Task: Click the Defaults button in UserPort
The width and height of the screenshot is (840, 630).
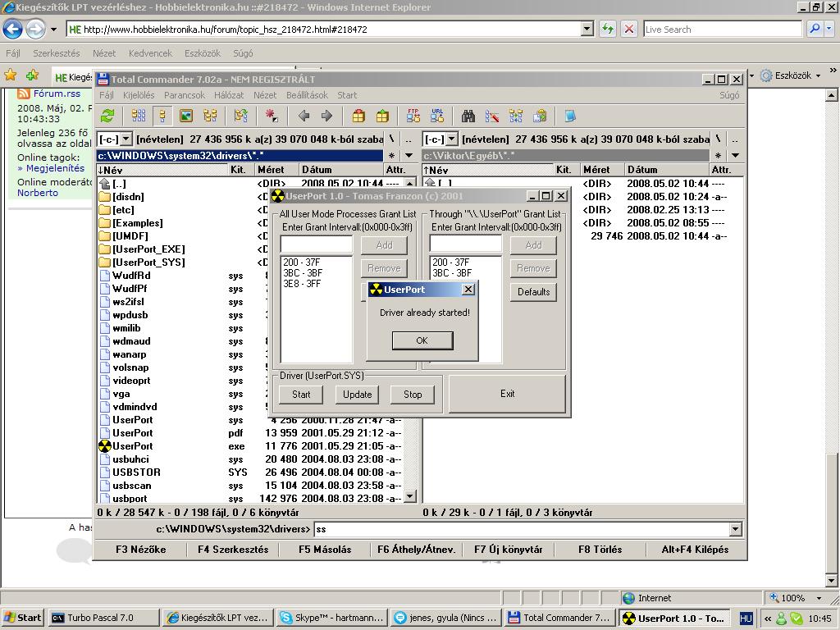Action: point(533,292)
